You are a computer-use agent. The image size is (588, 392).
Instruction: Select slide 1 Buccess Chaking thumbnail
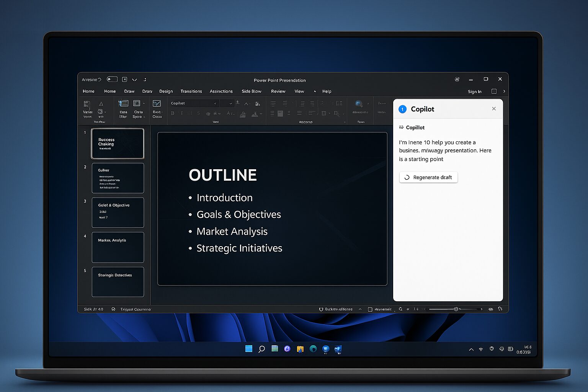point(118,144)
